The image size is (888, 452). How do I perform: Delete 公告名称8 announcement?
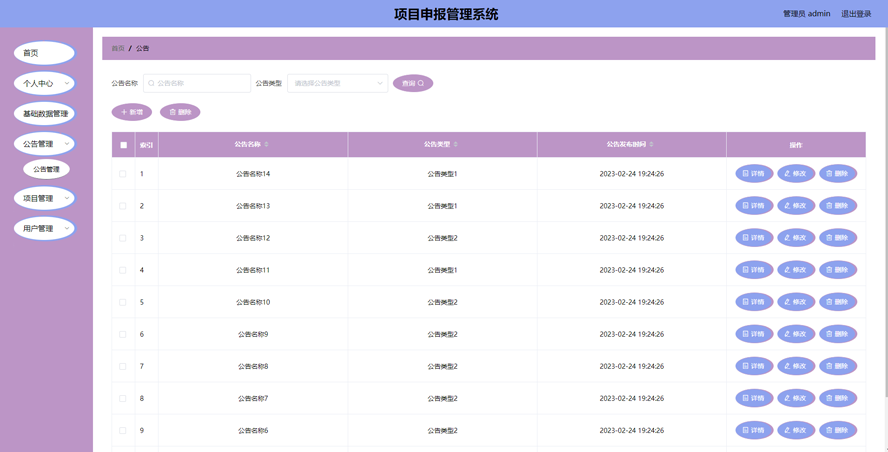(x=838, y=366)
